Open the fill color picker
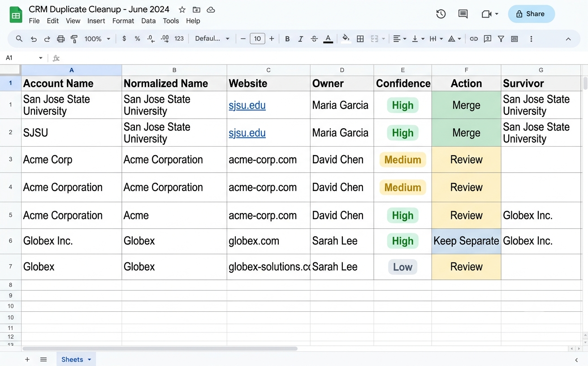 pyautogui.click(x=346, y=39)
